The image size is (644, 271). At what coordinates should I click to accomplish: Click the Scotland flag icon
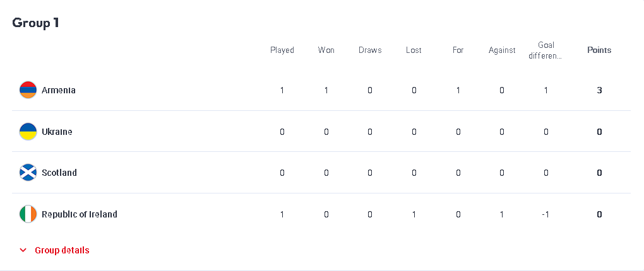pyautogui.click(x=28, y=173)
